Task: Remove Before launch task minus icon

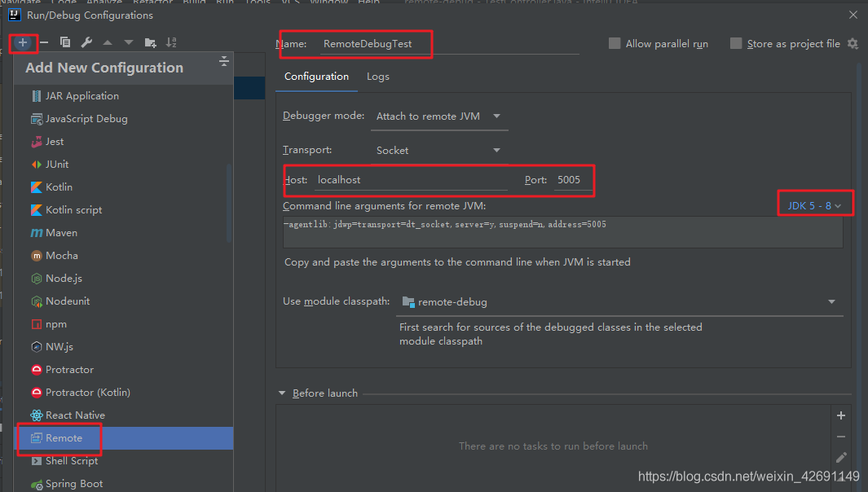Action: pyautogui.click(x=841, y=437)
